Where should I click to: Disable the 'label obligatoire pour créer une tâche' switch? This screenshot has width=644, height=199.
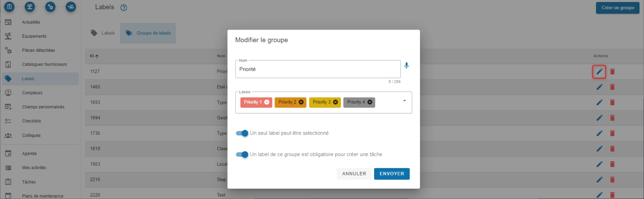pos(242,155)
